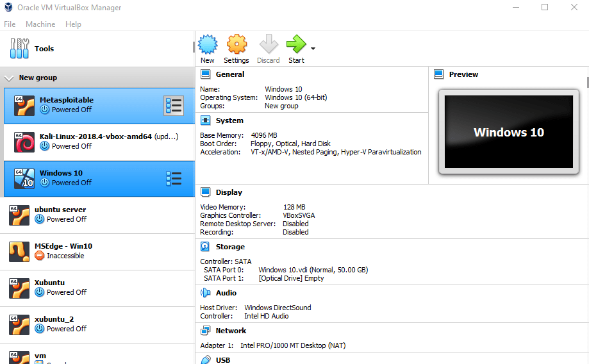Viewport: 589px width, 364px height.
Task: Click the details pane vertical scrollbar
Action: [x=586, y=82]
